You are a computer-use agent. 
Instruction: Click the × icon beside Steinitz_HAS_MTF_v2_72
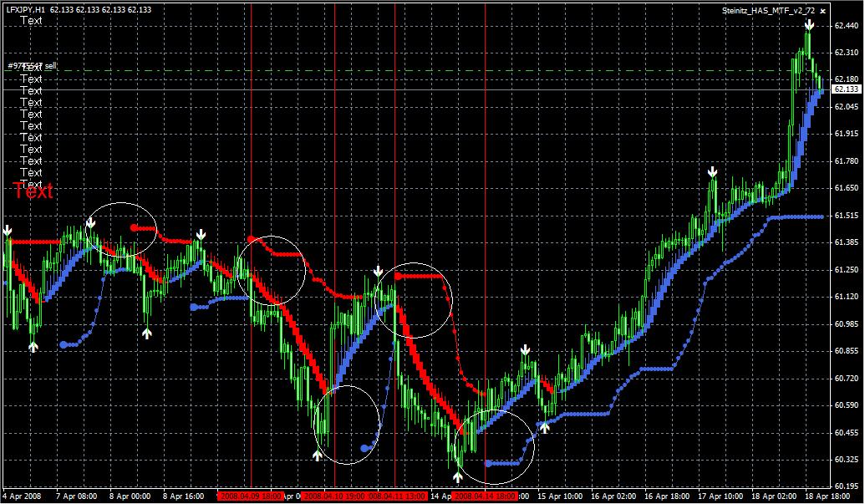[822, 11]
